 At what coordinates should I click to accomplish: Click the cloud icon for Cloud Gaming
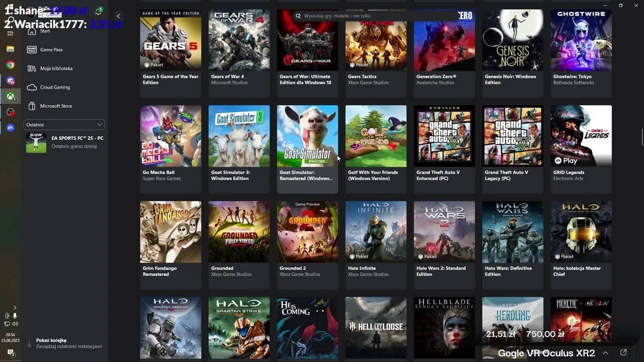point(32,87)
